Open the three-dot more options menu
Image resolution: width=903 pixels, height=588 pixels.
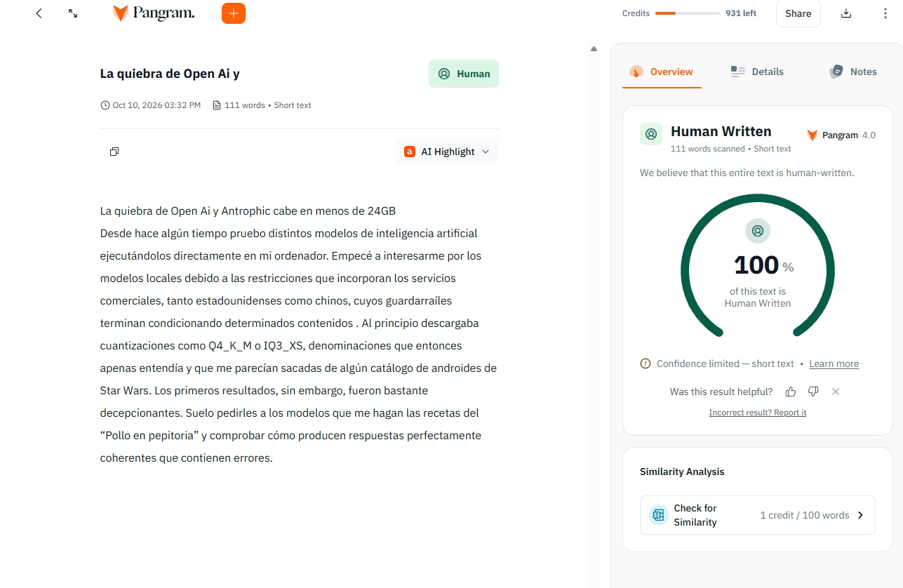[885, 13]
